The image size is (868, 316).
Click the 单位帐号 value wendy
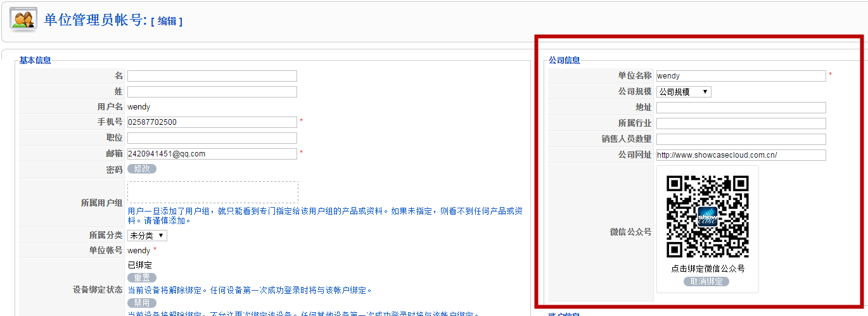pos(139,251)
